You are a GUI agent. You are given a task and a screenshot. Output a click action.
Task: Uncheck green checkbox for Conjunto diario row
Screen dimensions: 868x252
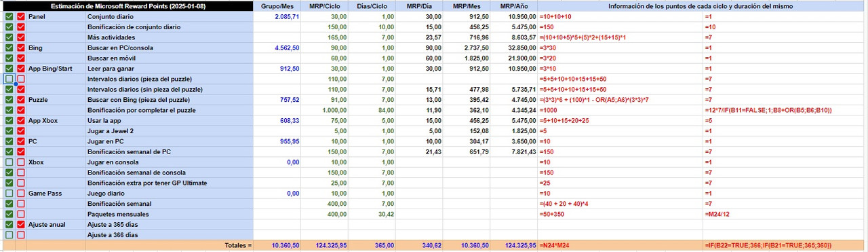9,16
